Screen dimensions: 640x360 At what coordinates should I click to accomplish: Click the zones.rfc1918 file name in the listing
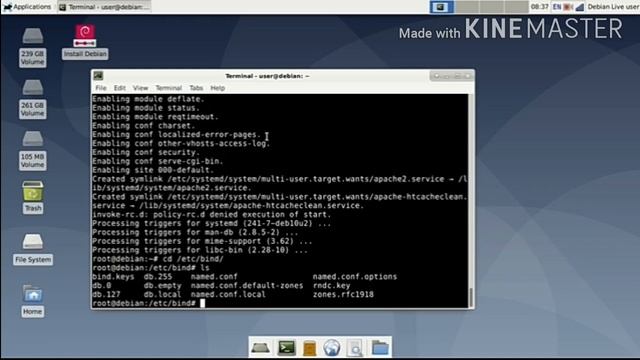pyautogui.click(x=343, y=294)
